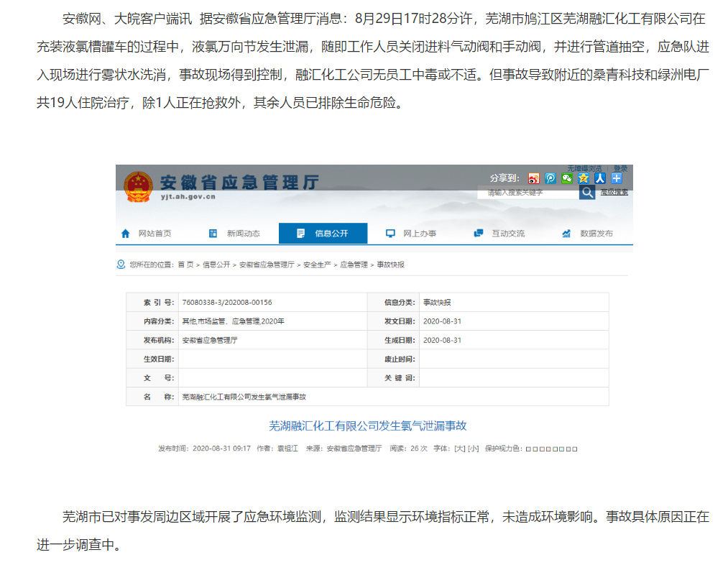Viewport: 728px width, 583px height.
Task: Pick the first eye-protection color swatch
Action: 529,449
